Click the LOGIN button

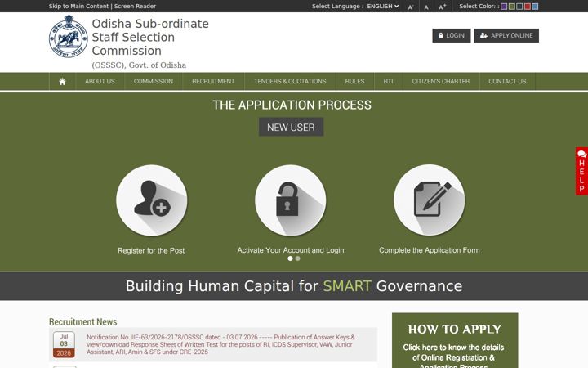[x=451, y=35]
